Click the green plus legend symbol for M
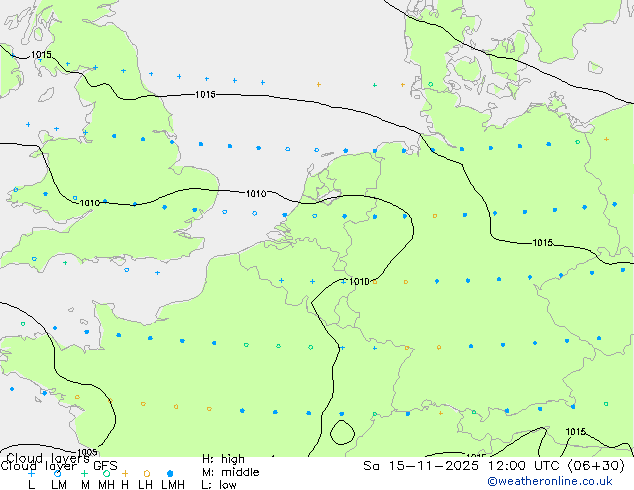Image resolution: width=634 pixels, height=490 pixels. pyautogui.click(x=84, y=473)
